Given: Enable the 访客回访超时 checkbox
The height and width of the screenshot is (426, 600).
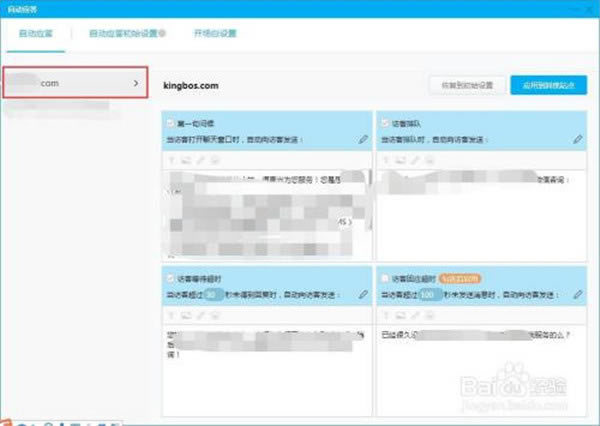Looking at the screenshot, I should (385, 279).
